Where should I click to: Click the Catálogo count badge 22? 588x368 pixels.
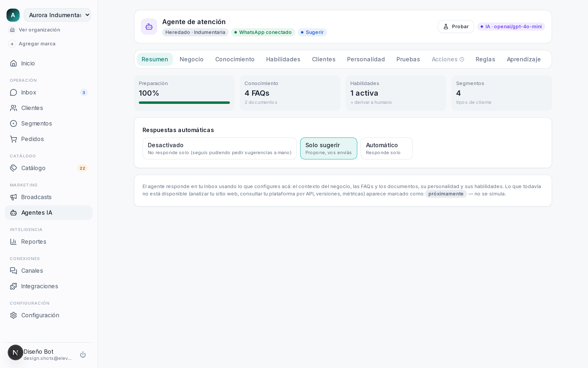(x=83, y=168)
